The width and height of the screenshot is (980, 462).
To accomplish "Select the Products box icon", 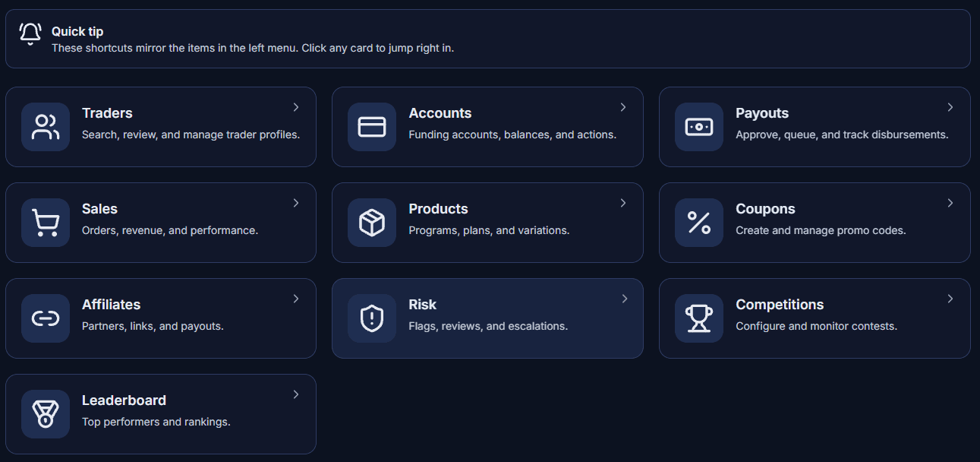I will coord(371,222).
